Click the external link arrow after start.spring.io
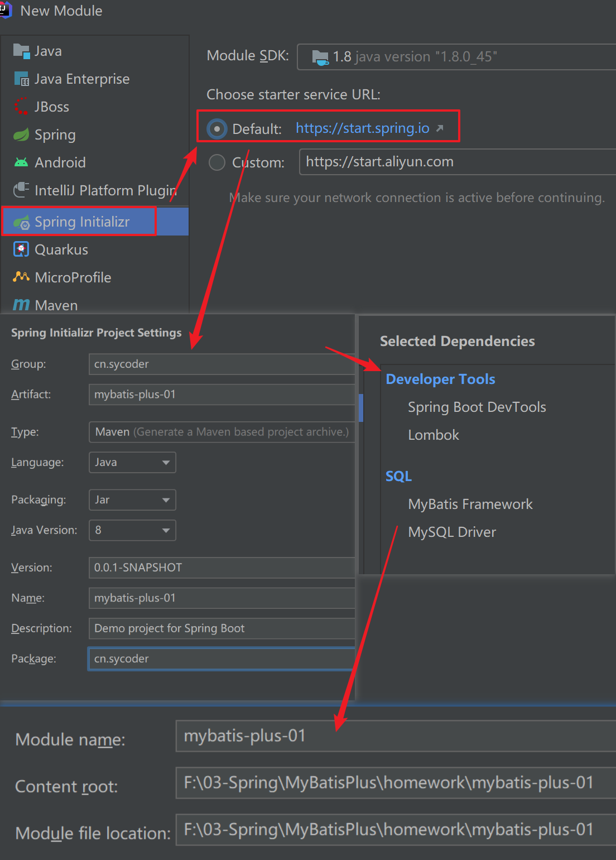 click(x=440, y=128)
